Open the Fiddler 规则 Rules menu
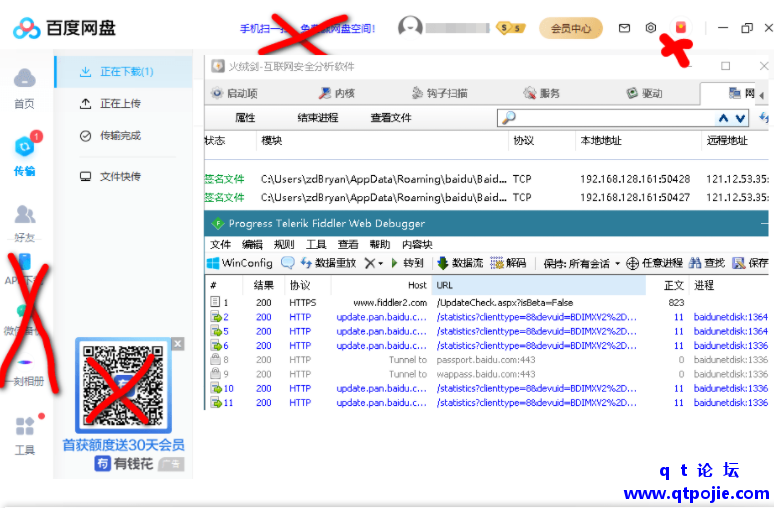 point(284,244)
